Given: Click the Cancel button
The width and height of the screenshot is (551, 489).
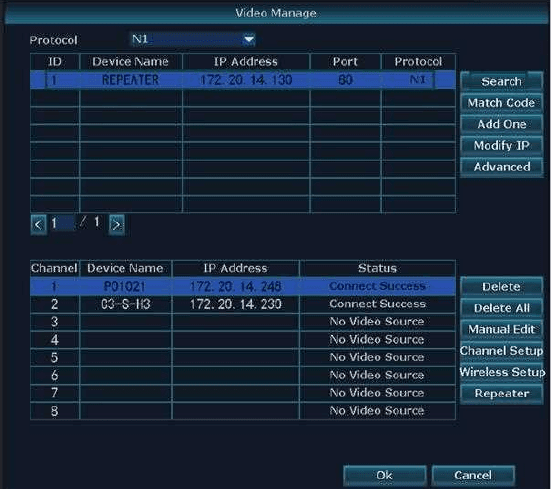Looking at the screenshot, I should coord(473,475).
